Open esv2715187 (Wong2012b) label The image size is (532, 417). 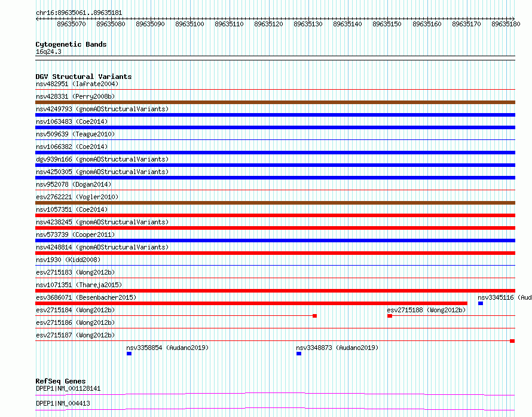pos(75,335)
